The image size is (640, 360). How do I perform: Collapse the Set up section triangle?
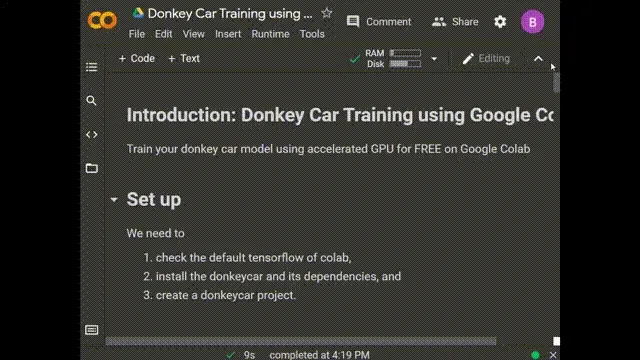coord(114,200)
